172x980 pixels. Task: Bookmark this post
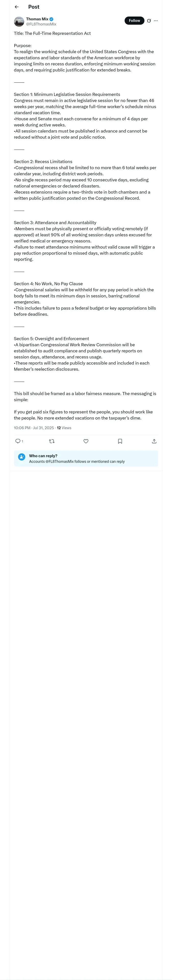coord(120,441)
